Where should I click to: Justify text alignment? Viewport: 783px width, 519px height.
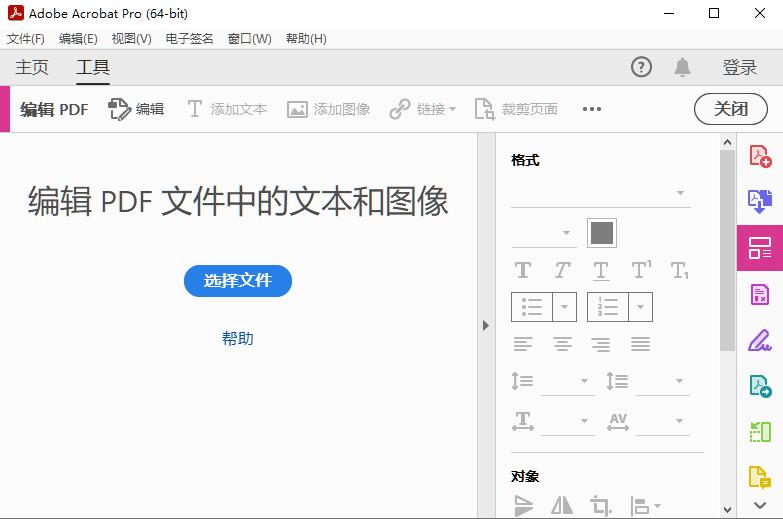(640, 344)
